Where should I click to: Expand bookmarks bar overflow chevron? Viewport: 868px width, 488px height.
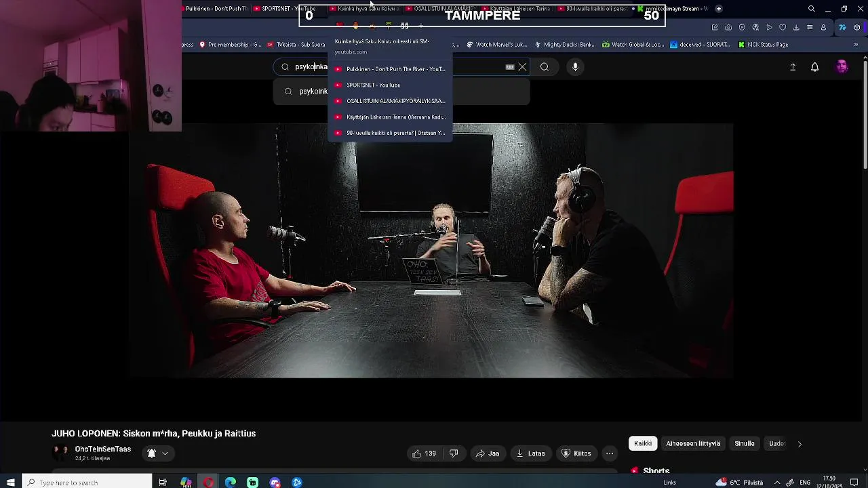[x=856, y=45]
